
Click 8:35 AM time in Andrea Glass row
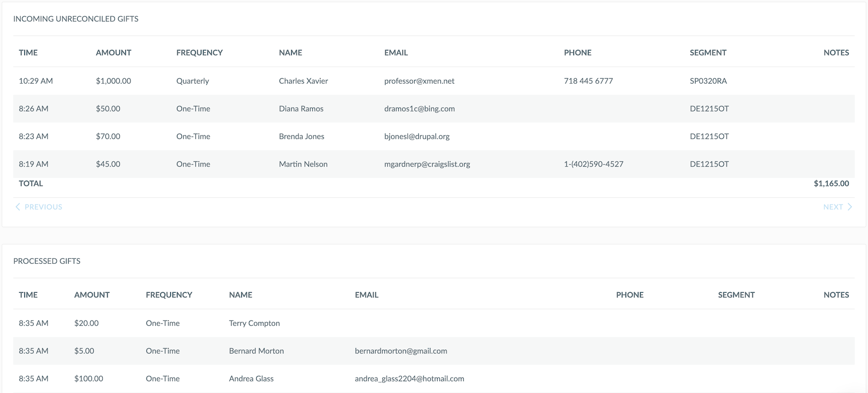pyautogui.click(x=34, y=379)
